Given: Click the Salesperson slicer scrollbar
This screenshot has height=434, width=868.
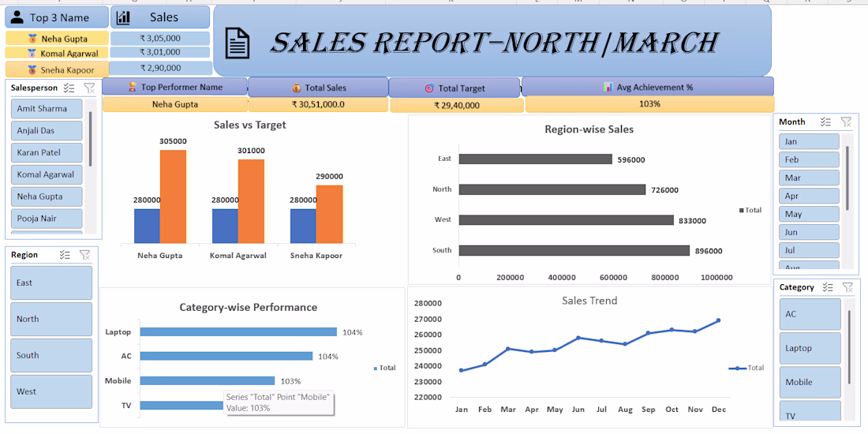Looking at the screenshot, I should coord(90,138).
